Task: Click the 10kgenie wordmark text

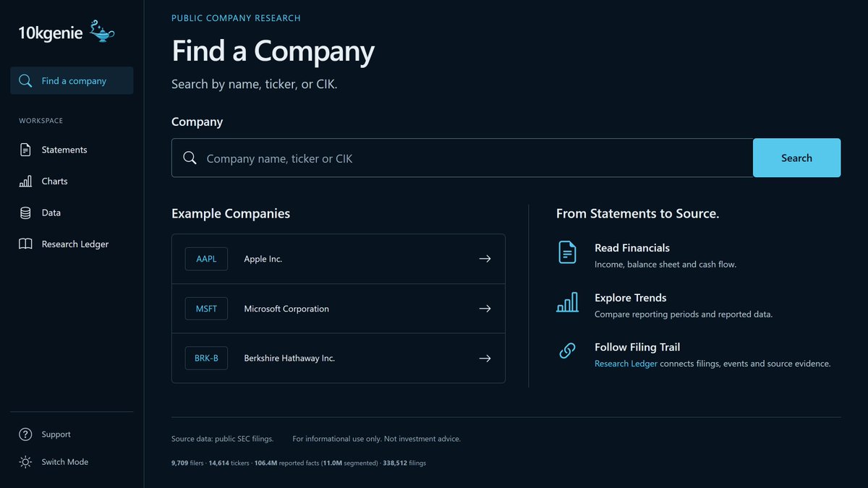Action: [x=50, y=33]
